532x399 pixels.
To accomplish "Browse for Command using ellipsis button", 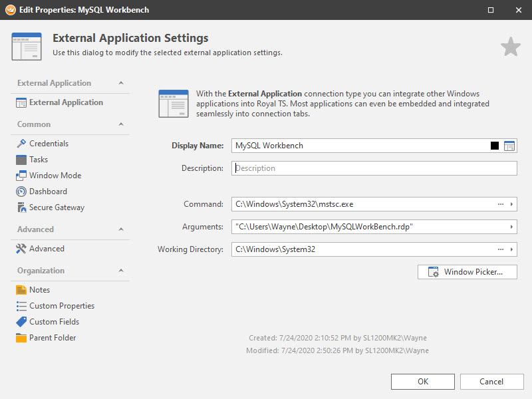I will pyautogui.click(x=500, y=204).
